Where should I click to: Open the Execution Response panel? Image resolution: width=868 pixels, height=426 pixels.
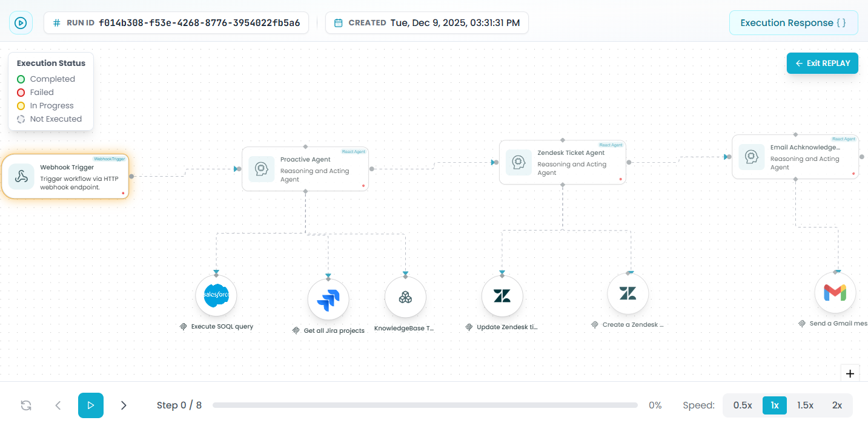pos(793,23)
